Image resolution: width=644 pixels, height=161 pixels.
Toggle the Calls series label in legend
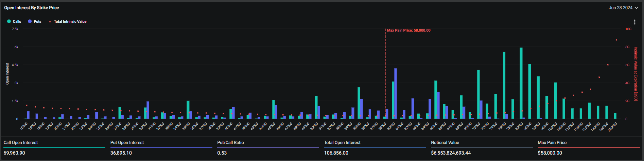17,21
